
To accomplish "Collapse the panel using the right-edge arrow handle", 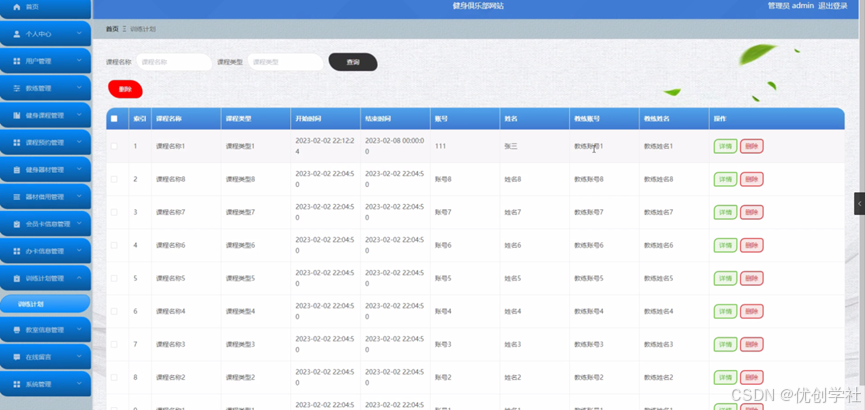I will pos(859,203).
